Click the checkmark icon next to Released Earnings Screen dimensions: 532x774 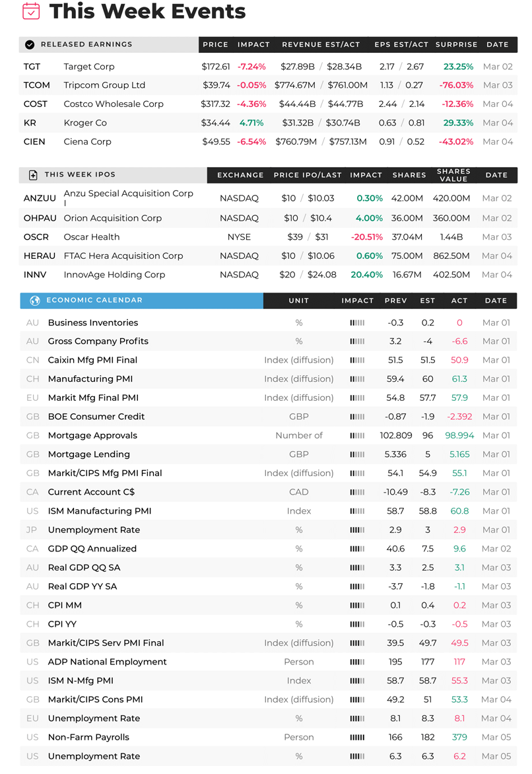(x=30, y=44)
